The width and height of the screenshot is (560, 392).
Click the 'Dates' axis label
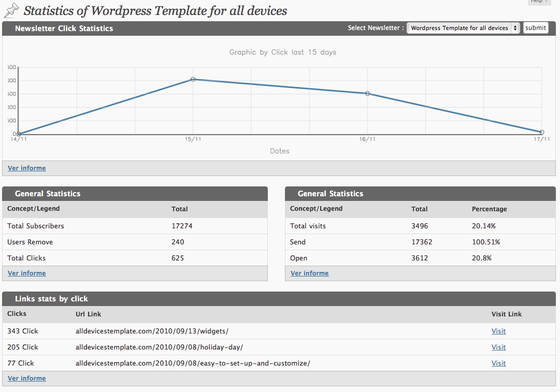click(280, 151)
